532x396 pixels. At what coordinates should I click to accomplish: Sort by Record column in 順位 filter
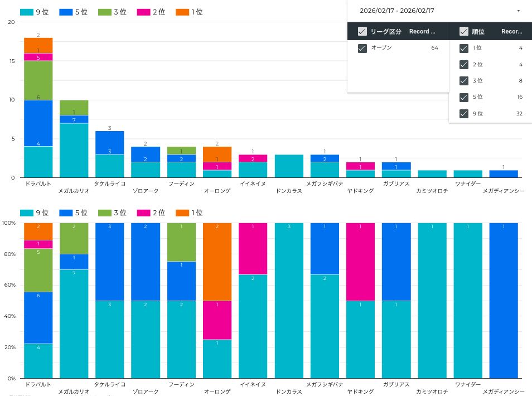click(x=511, y=31)
